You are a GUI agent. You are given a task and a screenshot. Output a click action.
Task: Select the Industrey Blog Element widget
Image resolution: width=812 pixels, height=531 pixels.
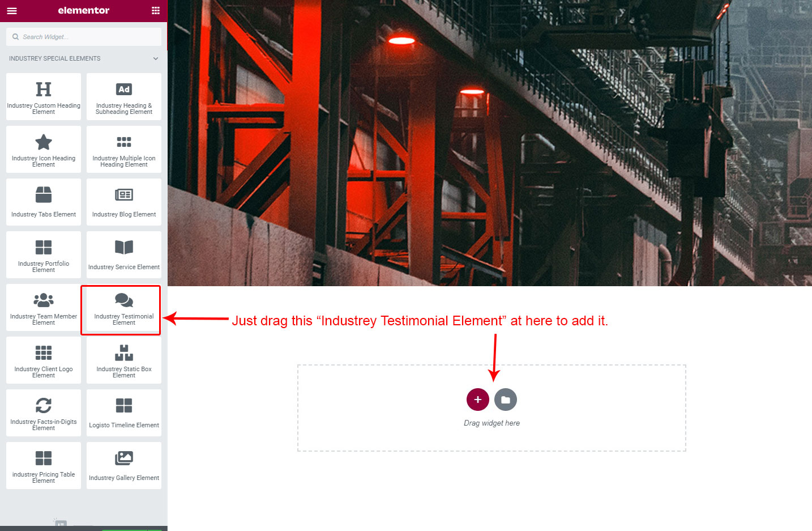click(124, 202)
